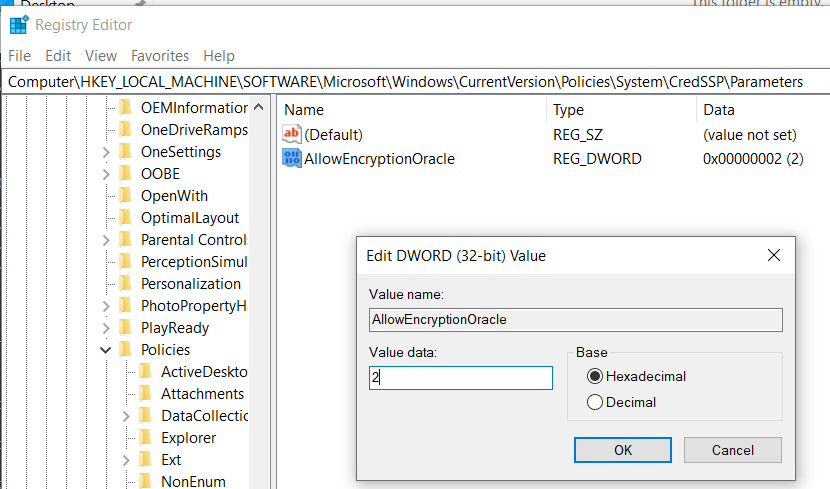Cancel the Edit DWORD dialog
Screen dimensions: 830x489
[733, 450]
